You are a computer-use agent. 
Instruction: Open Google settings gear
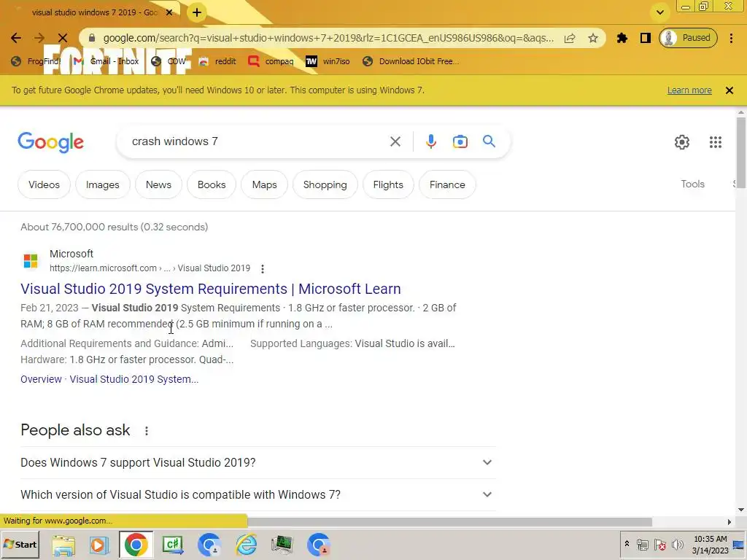[682, 142]
